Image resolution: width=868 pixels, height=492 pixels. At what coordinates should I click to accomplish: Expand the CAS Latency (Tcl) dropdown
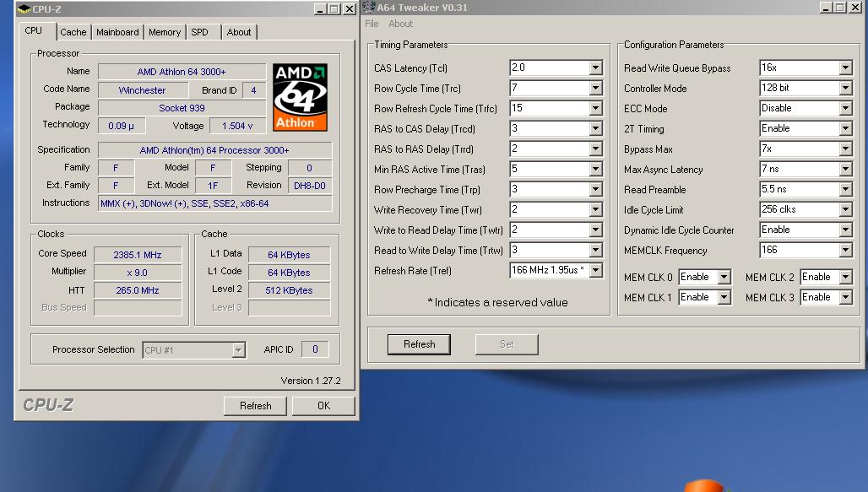point(595,68)
